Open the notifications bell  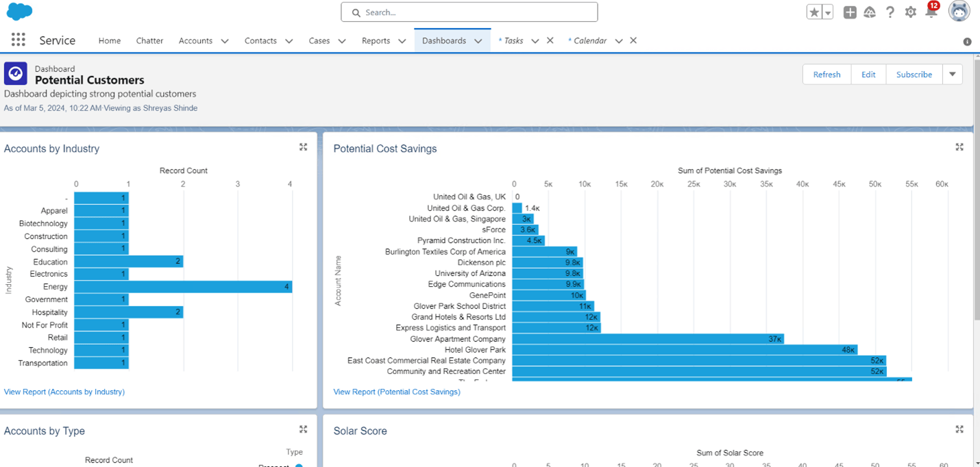pos(931,12)
